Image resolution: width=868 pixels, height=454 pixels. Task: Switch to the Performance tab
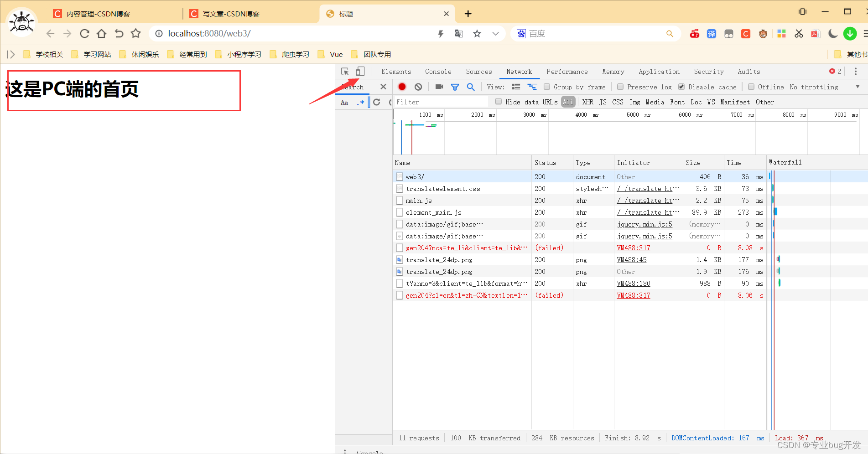point(567,72)
